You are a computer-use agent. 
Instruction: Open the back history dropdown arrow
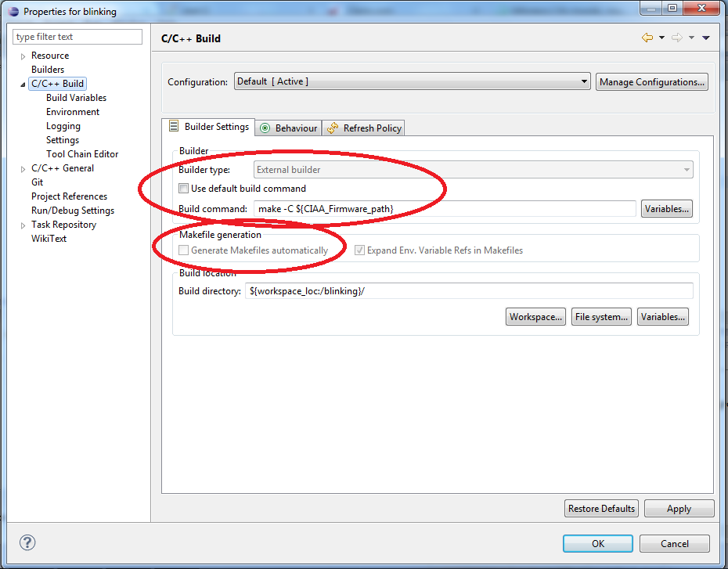point(661,38)
